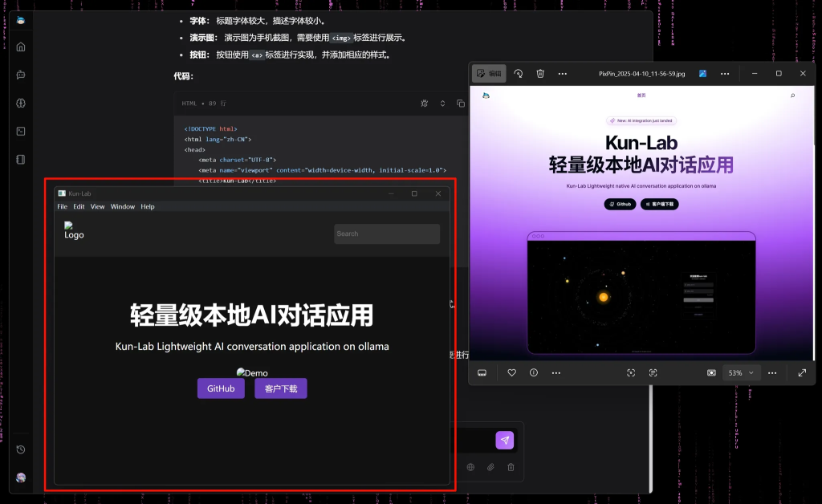Click the 代码: heading text
Viewport: 822px width, 504px height.
tap(184, 76)
